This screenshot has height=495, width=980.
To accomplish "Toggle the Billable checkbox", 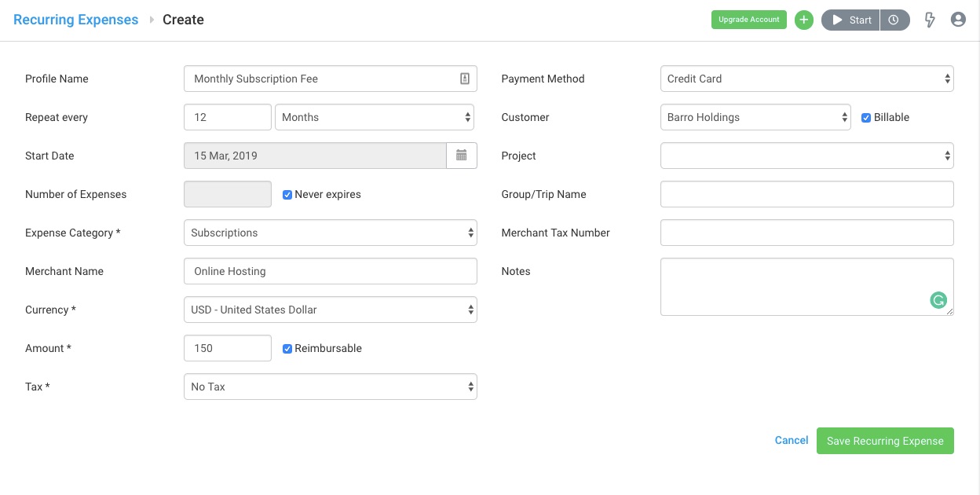I will click(x=866, y=117).
